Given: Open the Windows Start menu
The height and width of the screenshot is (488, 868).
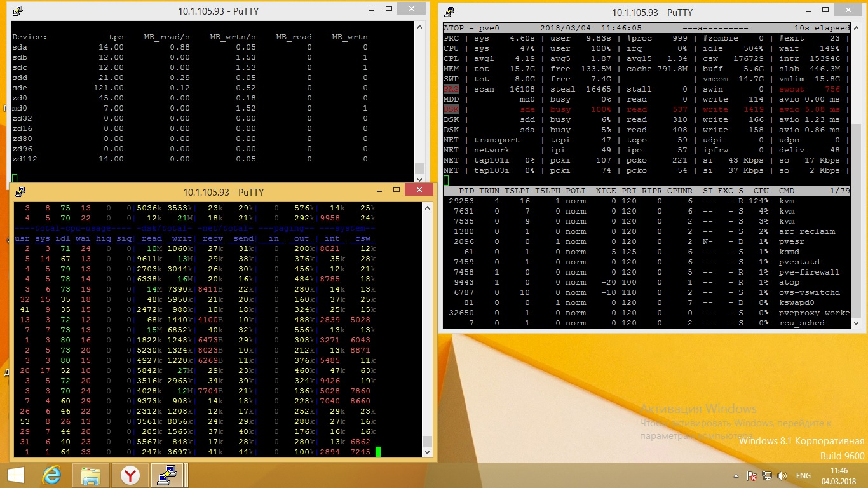Looking at the screenshot, I should tap(15, 475).
